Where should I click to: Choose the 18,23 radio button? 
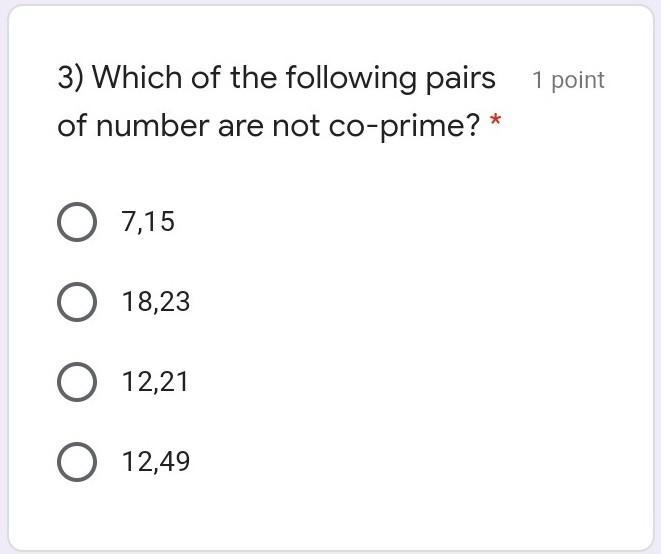[77, 302]
